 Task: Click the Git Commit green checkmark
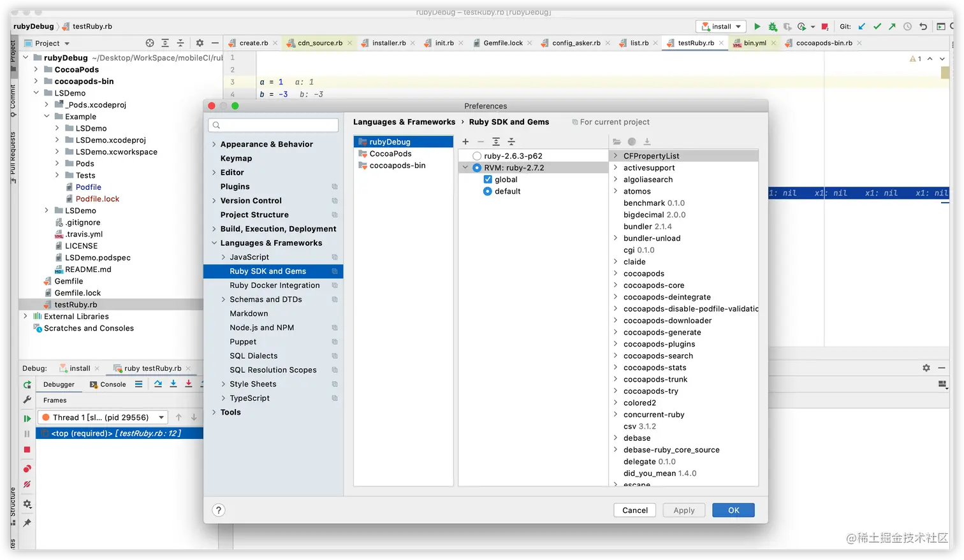(877, 27)
